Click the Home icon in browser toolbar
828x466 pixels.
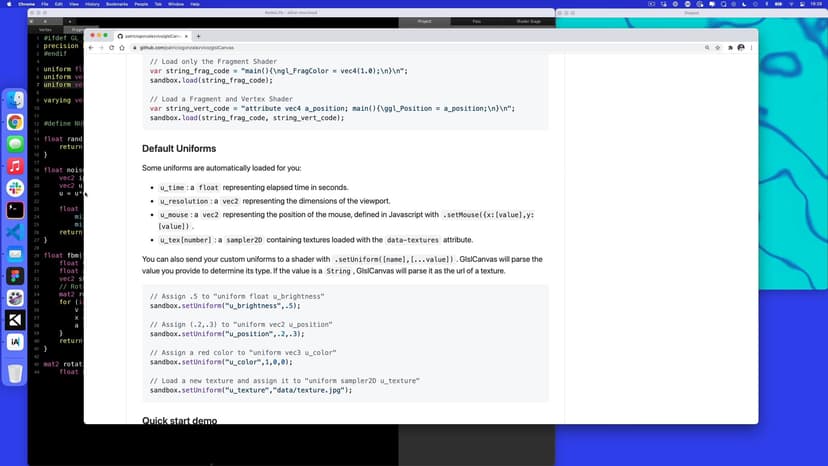pos(120,48)
